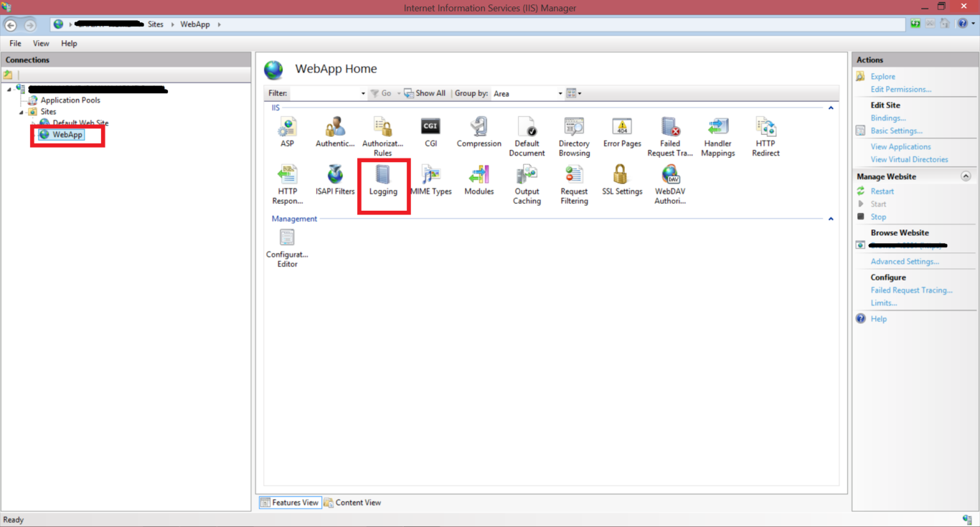Screen dimensions: 980x527
Task: Select the Request Filtering feature
Action: tap(573, 180)
